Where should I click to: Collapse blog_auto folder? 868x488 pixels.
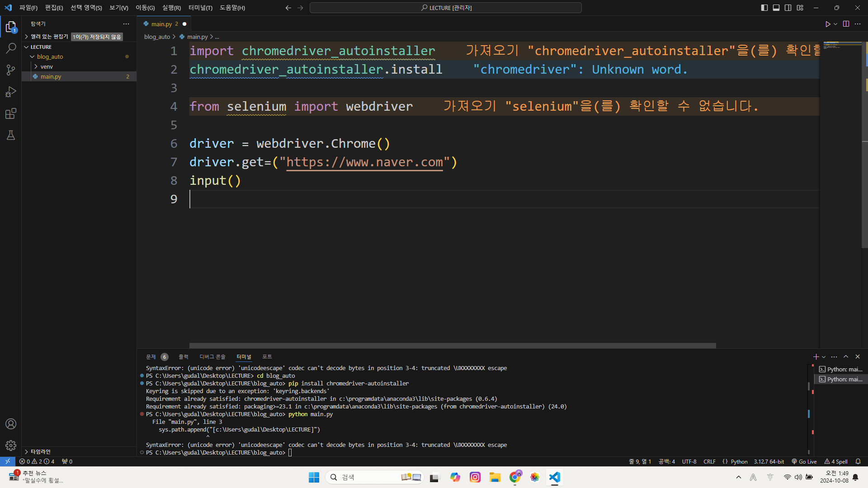point(79,56)
